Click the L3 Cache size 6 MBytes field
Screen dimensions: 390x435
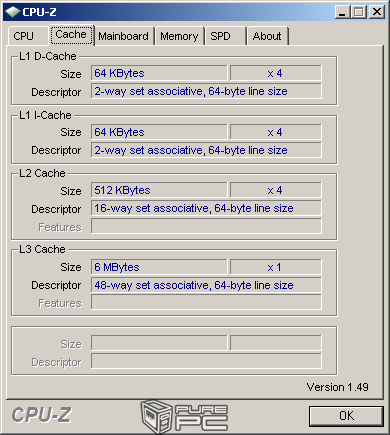[x=159, y=267]
